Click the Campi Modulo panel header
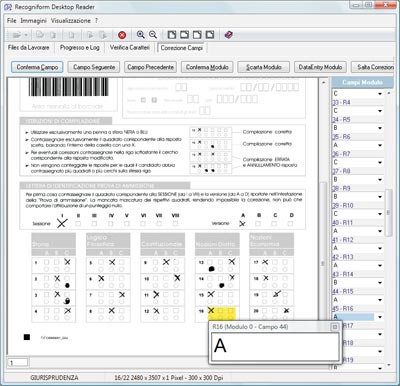 [362, 82]
